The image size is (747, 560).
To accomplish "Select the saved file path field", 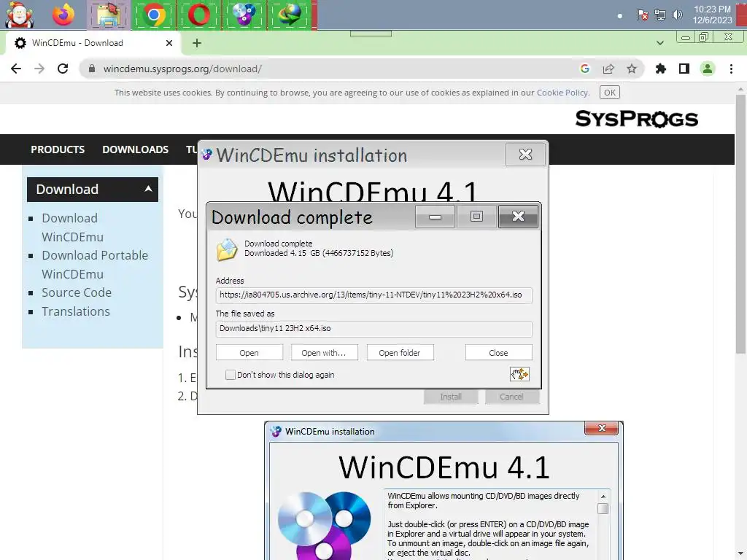I will click(x=373, y=329).
